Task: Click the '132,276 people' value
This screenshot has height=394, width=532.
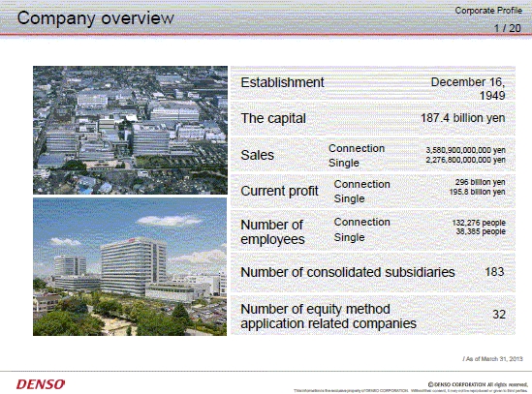Action: pyautogui.click(x=479, y=223)
